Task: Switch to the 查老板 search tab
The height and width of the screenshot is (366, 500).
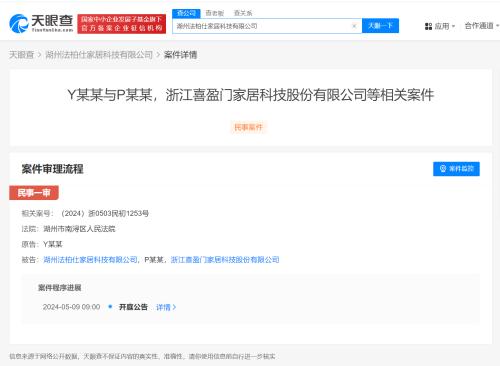Action: tap(215, 13)
